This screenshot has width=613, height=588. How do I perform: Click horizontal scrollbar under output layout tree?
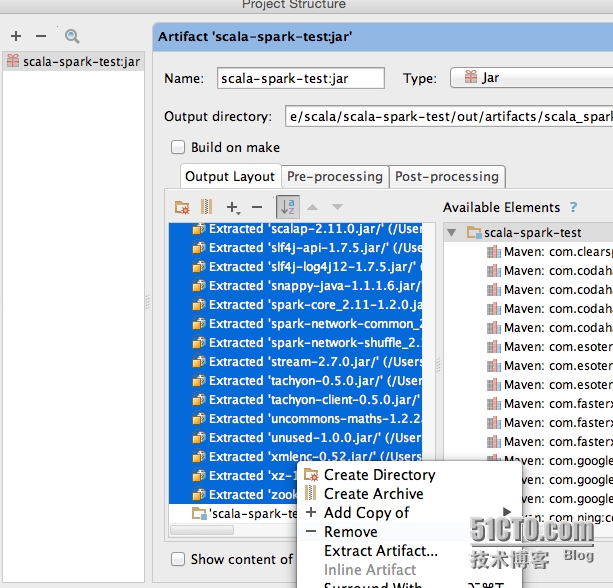[x=202, y=530]
